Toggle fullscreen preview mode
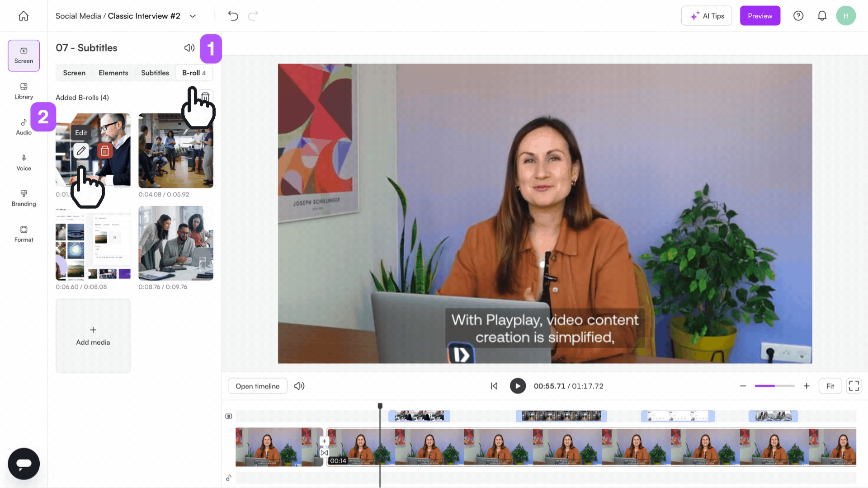 point(854,386)
